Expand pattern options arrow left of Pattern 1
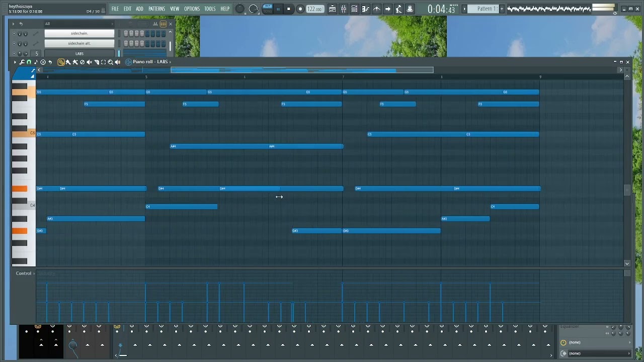Viewport: 644px width, 362px height. click(x=464, y=9)
